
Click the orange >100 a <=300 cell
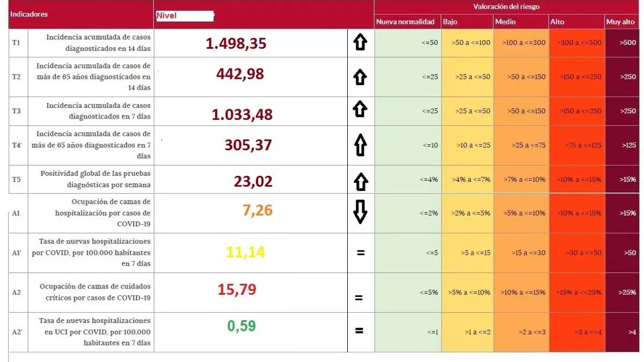coord(521,42)
